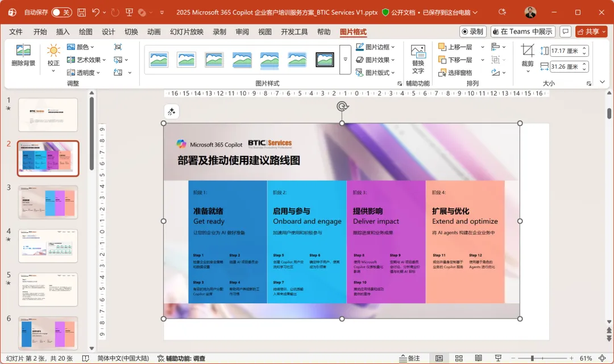Click the spell check book icon
The image size is (614, 364).
tap(85, 358)
